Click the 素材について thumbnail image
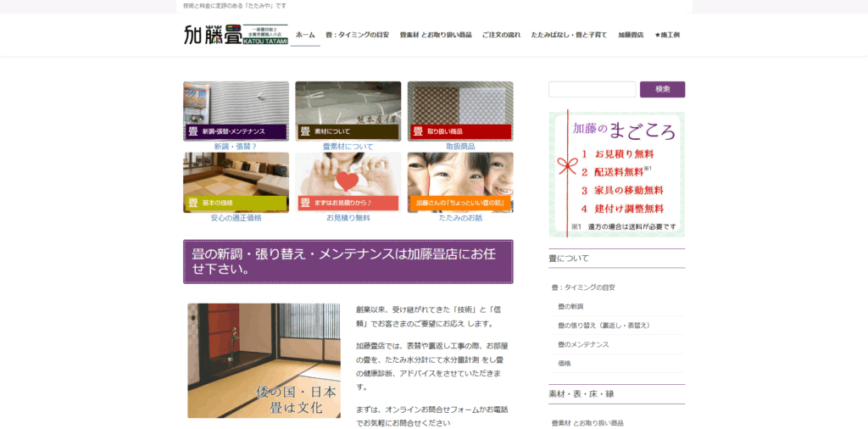The height and width of the screenshot is (429, 868). click(x=348, y=111)
